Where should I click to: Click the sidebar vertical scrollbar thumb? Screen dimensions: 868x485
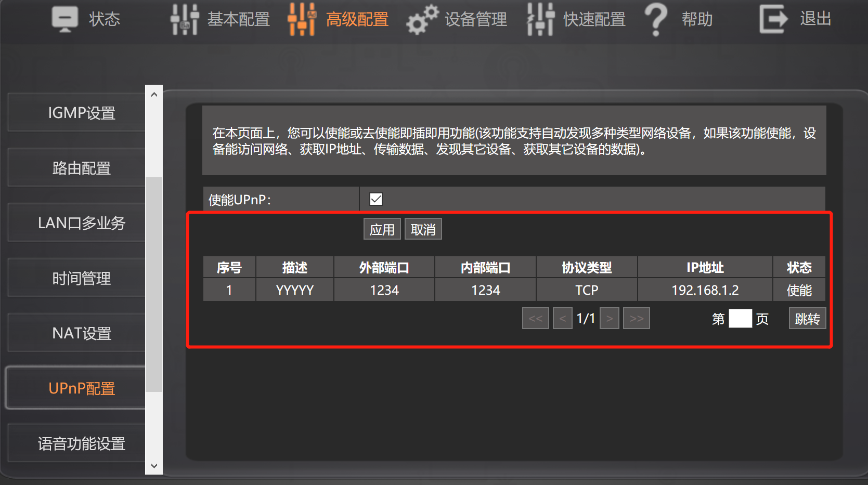154,284
